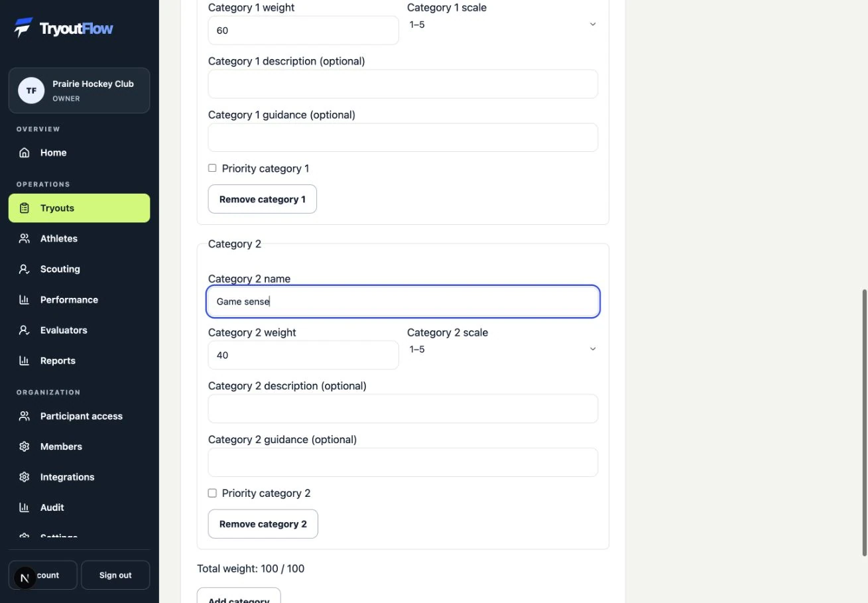Open the Athletes section
The width and height of the screenshot is (868, 603).
(x=79, y=239)
